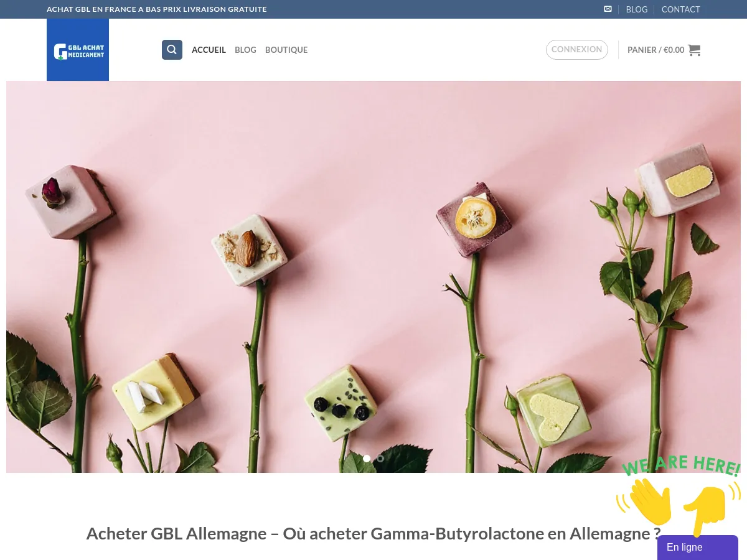Screen dimensions: 747x560
Task: Open the Boutique menu item
Action: [x=286, y=50]
